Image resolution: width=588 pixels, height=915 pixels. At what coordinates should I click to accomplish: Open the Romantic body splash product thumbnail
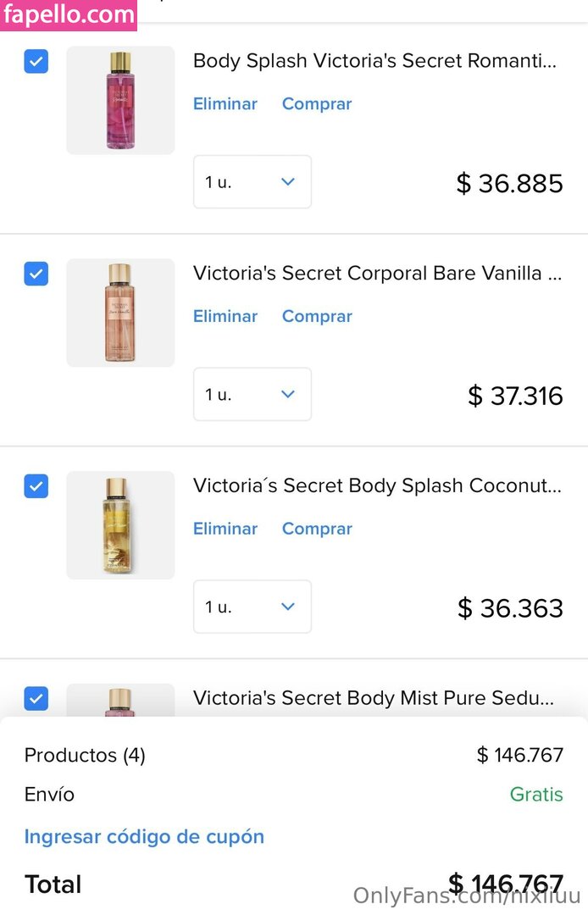click(x=120, y=100)
